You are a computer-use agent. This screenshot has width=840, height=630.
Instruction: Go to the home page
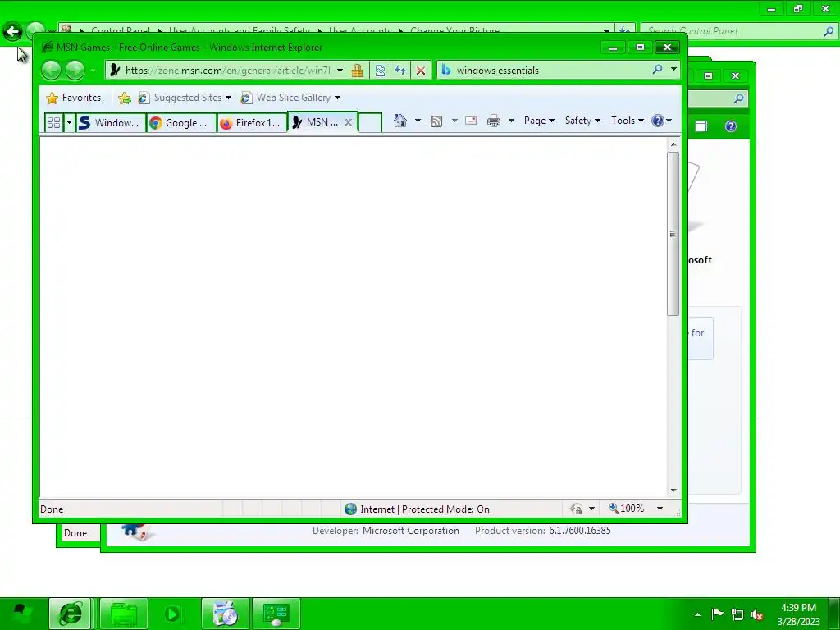(x=400, y=121)
